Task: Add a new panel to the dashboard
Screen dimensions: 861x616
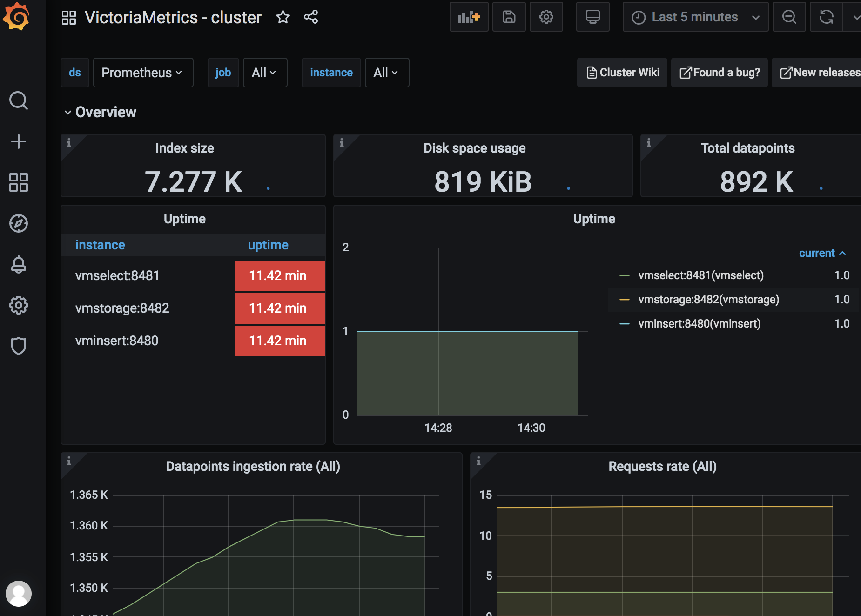Action: point(469,17)
